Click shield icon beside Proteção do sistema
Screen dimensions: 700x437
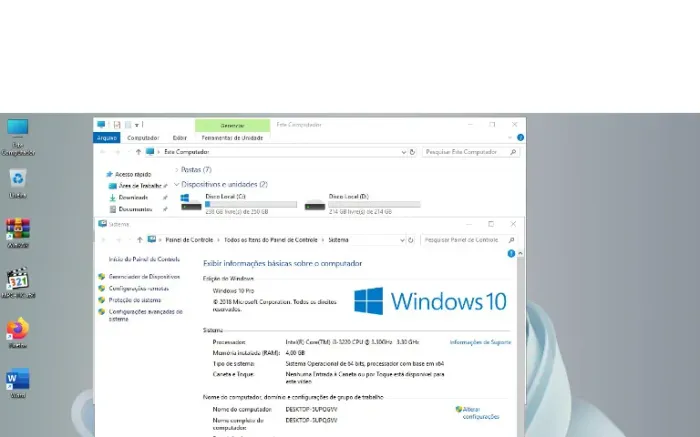[x=102, y=300]
